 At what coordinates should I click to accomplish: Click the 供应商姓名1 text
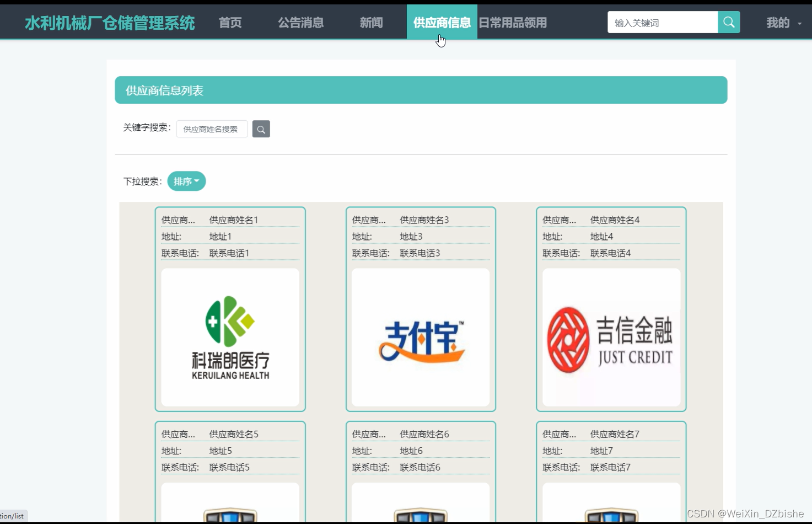(x=234, y=220)
